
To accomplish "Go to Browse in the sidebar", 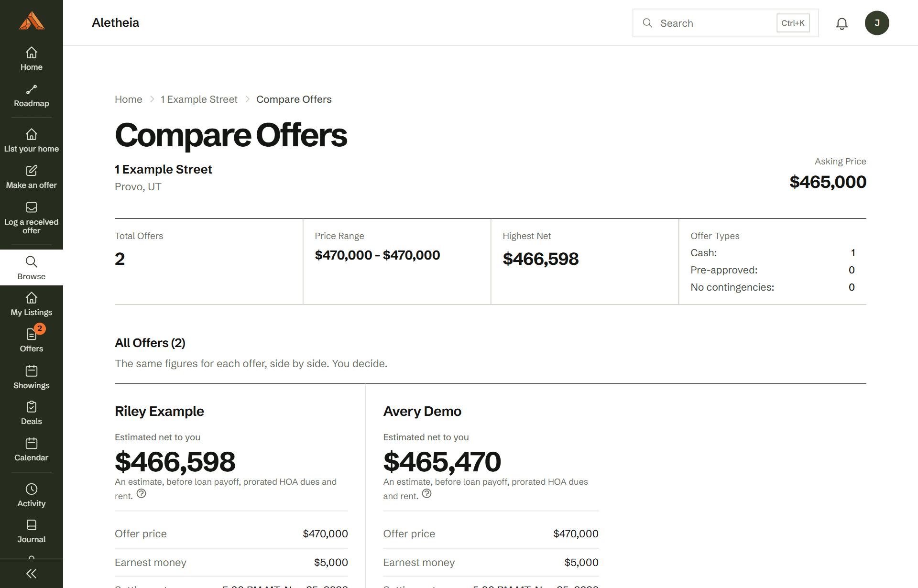I will pyautogui.click(x=32, y=268).
